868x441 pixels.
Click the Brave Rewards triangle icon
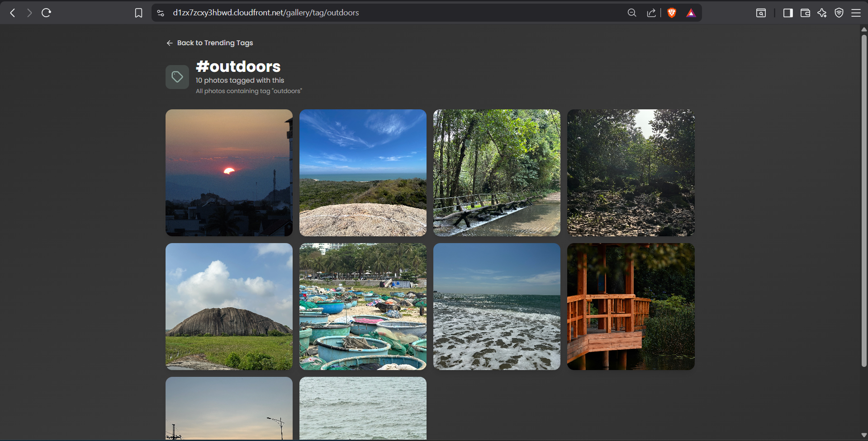click(x=691, y=13)
